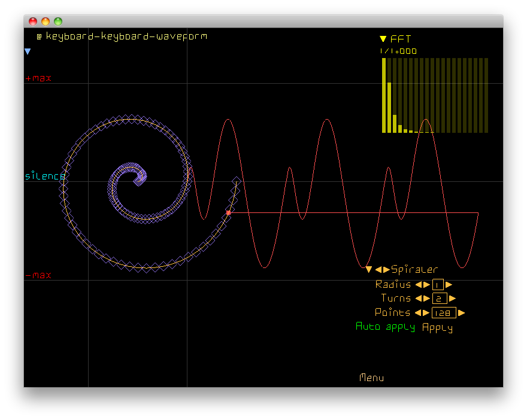Screen dimensions: 527x420
Task: Collapse the FFT panel with its triangle
Action: 383,39
